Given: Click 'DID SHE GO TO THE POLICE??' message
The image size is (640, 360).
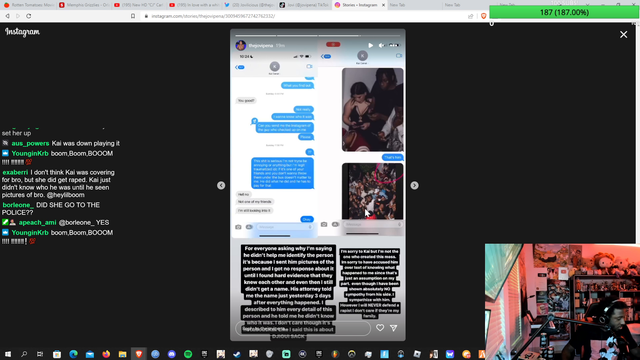Looking at the screenshot, I should tap(51, 209).
